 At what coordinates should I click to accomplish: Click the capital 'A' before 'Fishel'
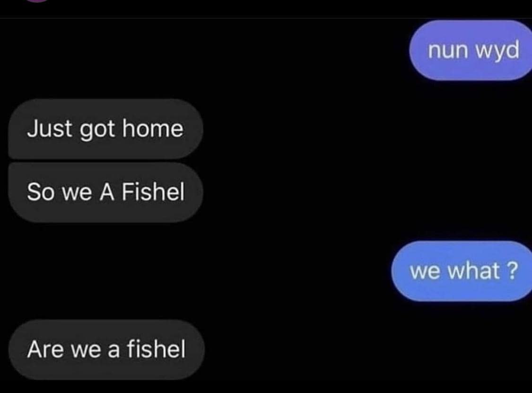[107, 192]
